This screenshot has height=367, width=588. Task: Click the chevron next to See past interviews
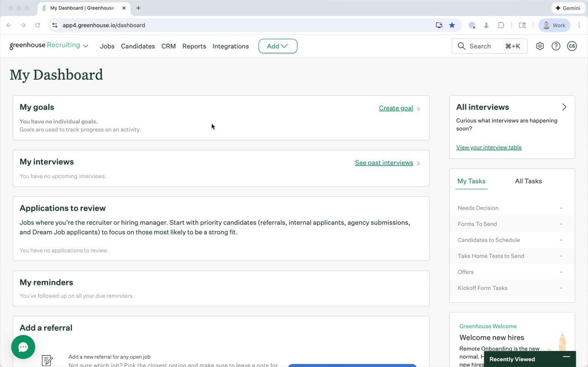(x=418, y=163)
